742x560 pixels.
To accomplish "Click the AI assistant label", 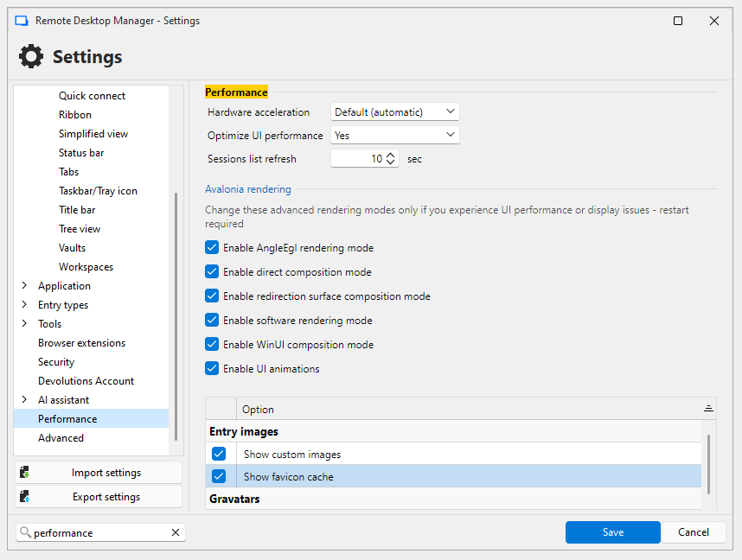I will point(63,399).
